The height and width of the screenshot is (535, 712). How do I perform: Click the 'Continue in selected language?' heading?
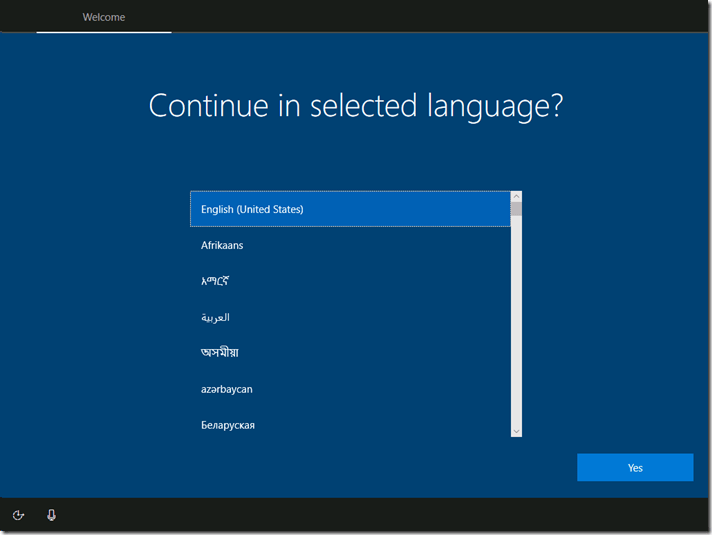coord(355,106)
